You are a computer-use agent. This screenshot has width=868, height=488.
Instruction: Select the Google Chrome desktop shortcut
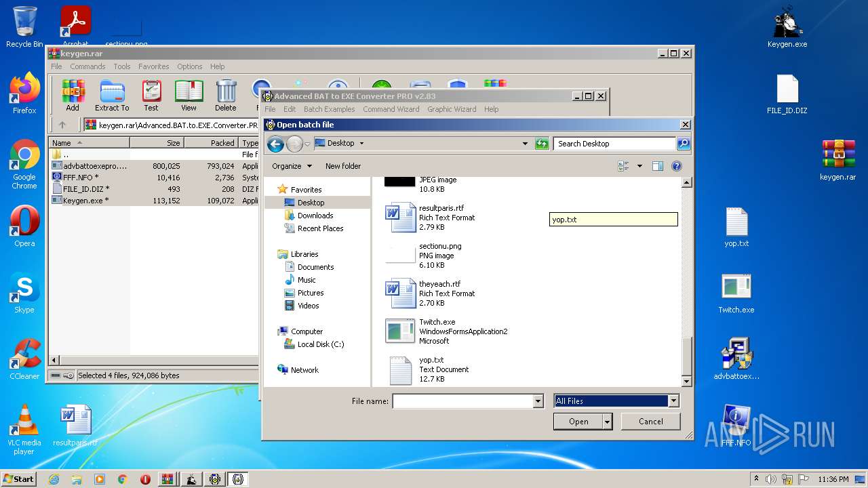coord(24,165)
